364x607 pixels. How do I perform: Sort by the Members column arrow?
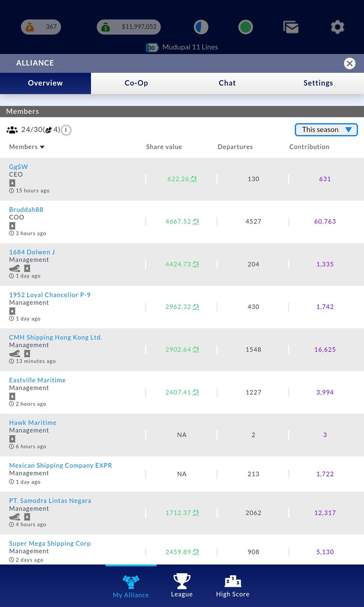pos(42,147)
